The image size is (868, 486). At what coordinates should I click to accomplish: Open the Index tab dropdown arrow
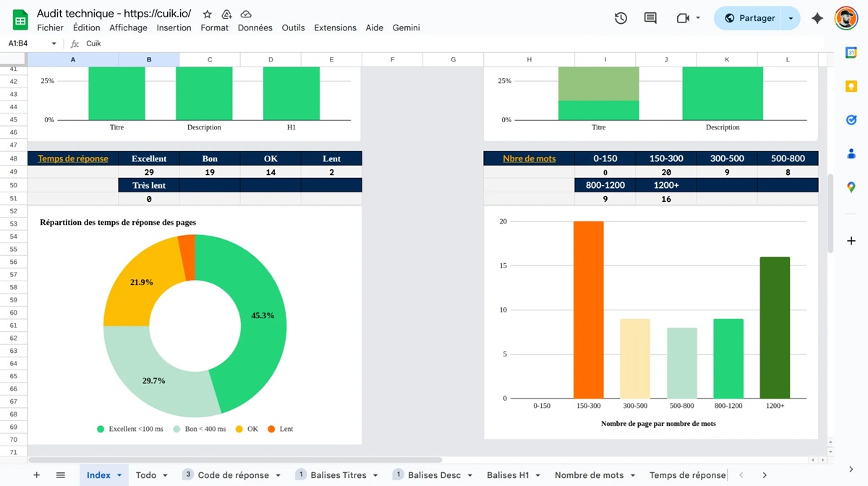(x=119, y=475)
